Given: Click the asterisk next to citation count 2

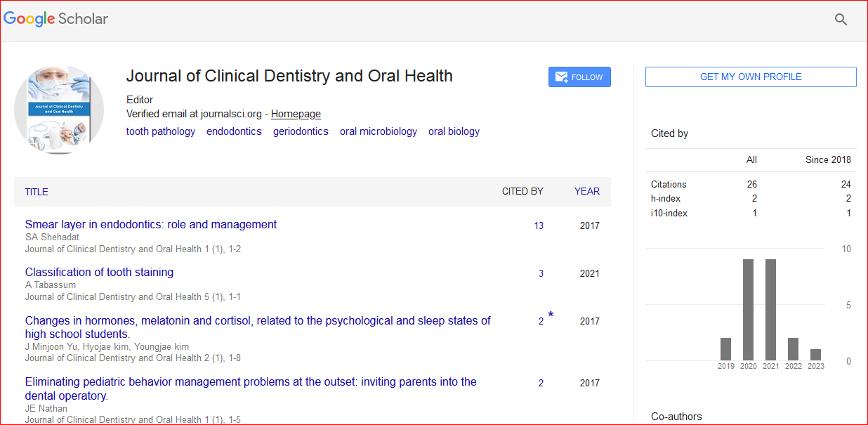Looking at the screenshot, I should coord(551,315).
